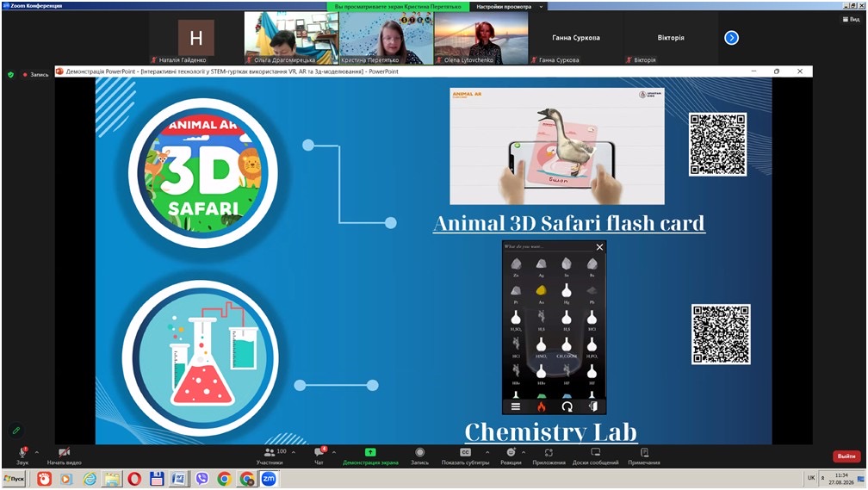Screen dimensions: 868x490
Task: Select Olena Lytovchenko video tile
Action: [481, 38]
